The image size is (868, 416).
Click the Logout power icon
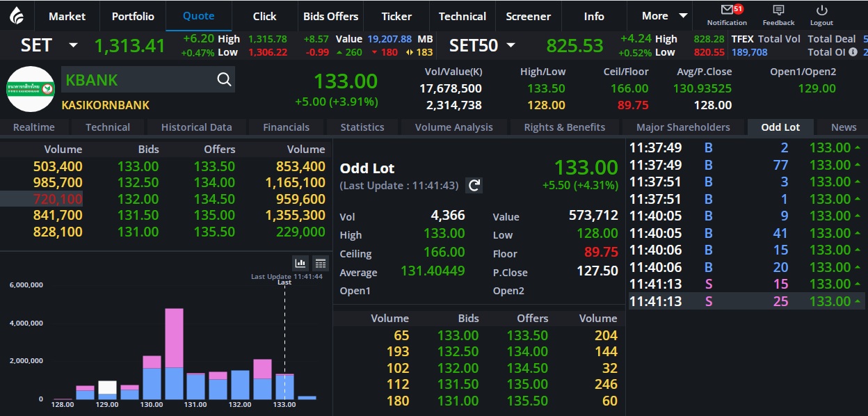821,10
